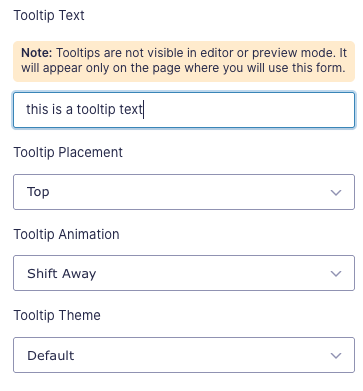Image resolution: width=363 pixels, height=391 pixels.
Task: Expand the Shift Away animation dropdown
Action: [x=184, y=273]
